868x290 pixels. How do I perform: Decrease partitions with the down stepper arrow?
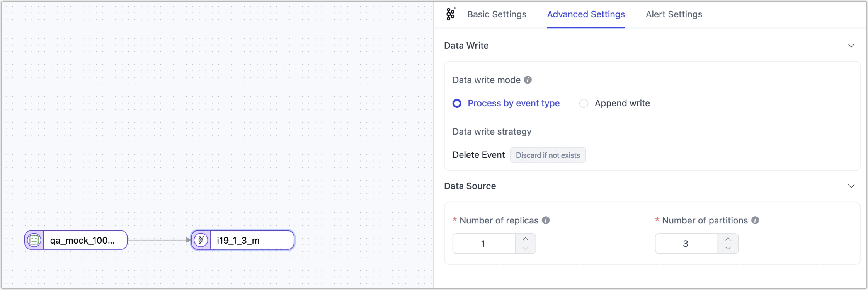click(728, 248)
